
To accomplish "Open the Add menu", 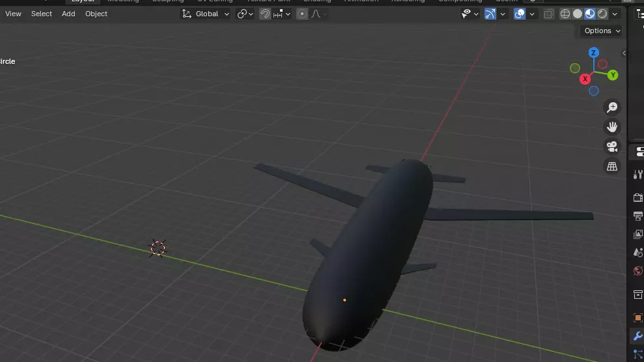I will [68, 14].
